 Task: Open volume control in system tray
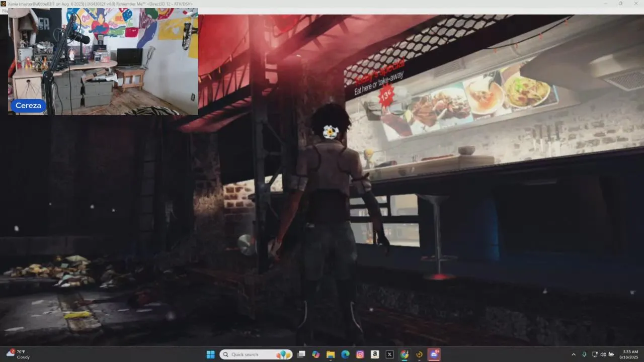(x=603, y=354)
